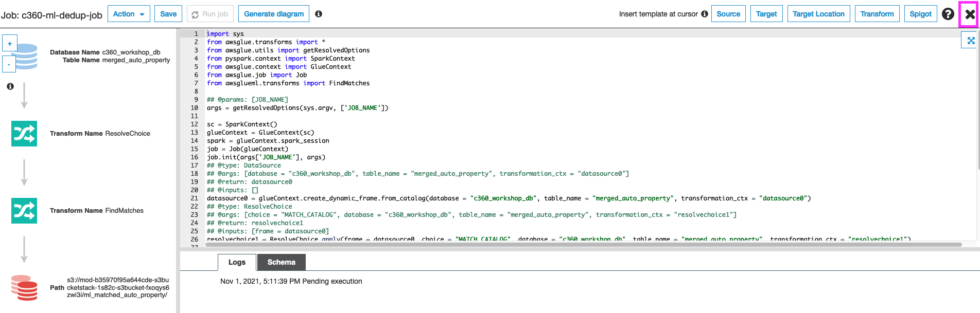The height and width of the screenshot is (313, 980).
Task: Select the Logs tab
Action: pos(237,262)
